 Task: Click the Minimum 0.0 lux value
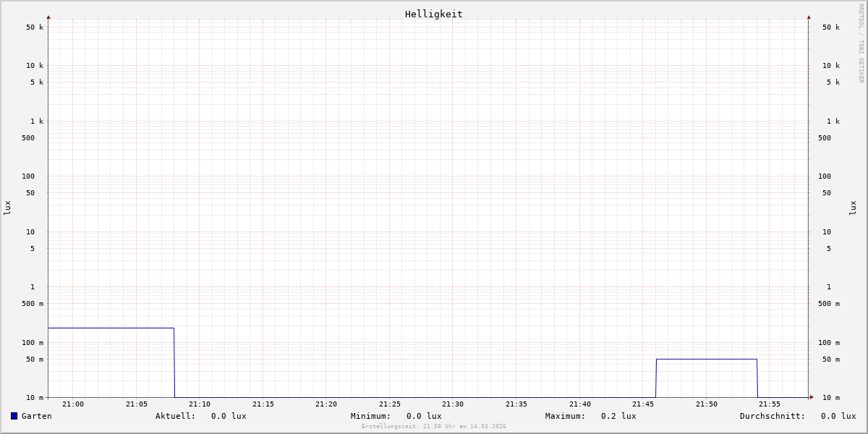coord(424,416)
